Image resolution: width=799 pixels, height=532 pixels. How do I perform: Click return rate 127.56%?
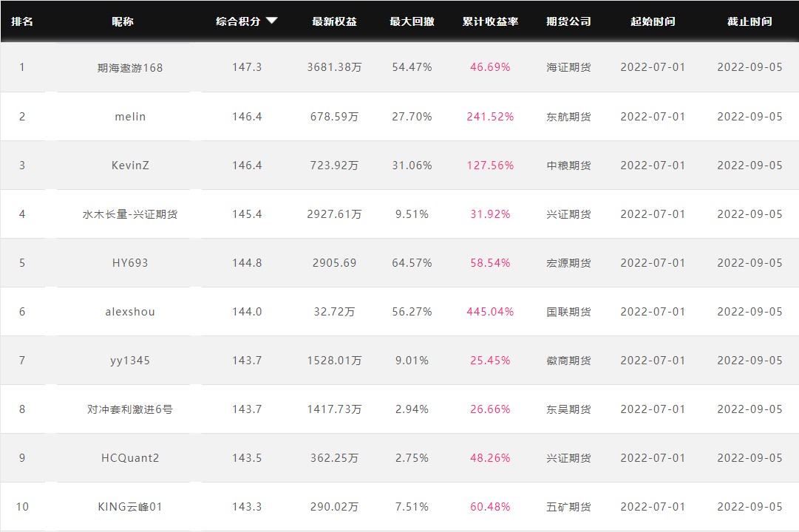[490, 166]
